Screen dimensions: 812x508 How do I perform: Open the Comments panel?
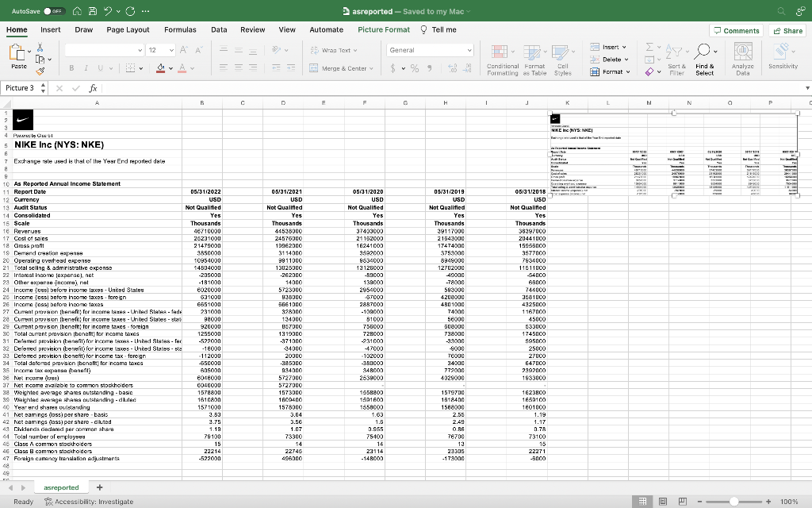point(736,29)
